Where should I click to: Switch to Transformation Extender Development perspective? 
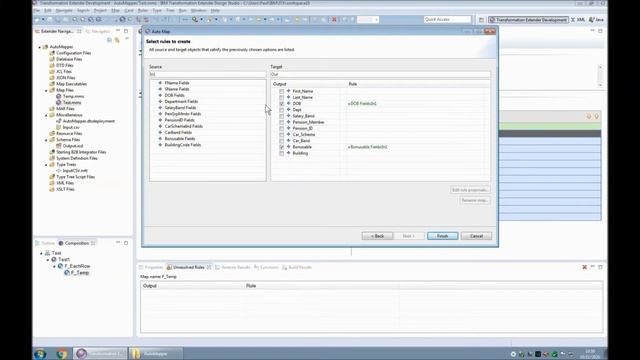point(528,20)
